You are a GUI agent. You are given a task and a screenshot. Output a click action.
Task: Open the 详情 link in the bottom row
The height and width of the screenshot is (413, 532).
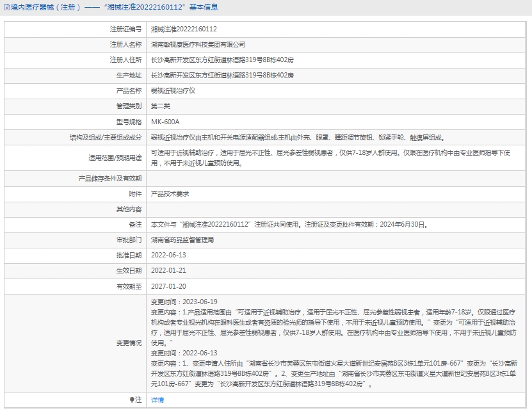click(x=157, y=400)
